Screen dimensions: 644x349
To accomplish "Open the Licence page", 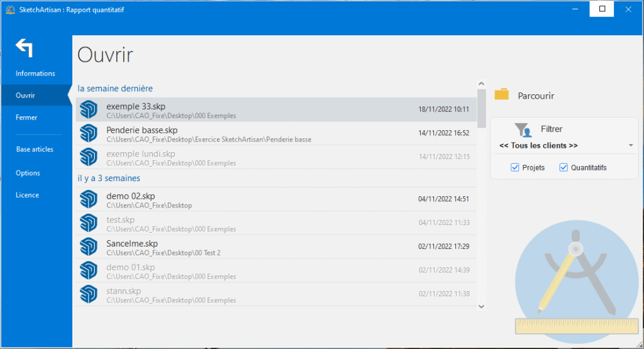I will pyautogui.click(x=27, y=195).
